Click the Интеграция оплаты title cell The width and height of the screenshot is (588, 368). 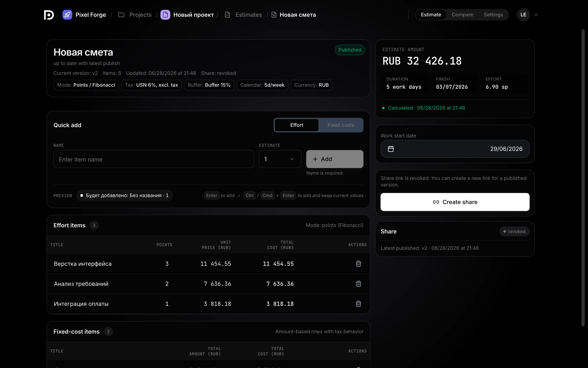(x=81, y=304)
